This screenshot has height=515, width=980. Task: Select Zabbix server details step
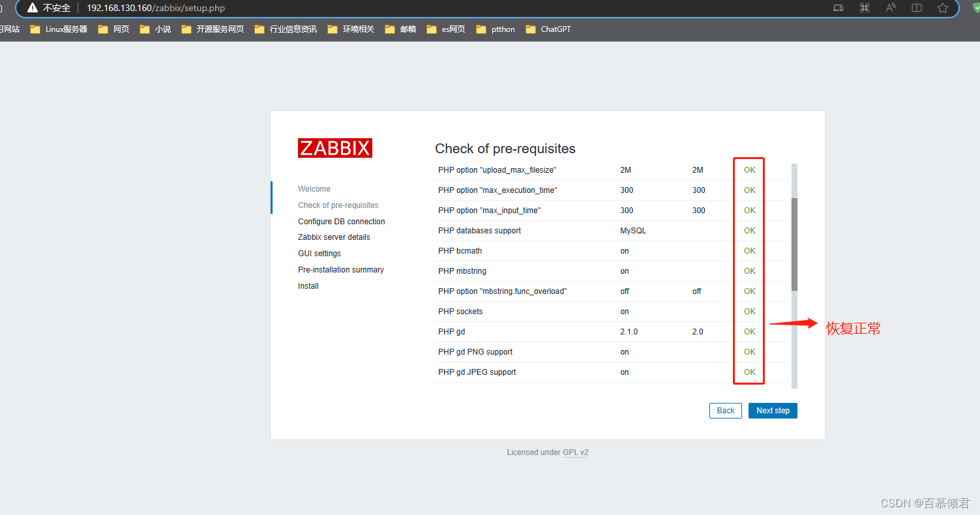pyautogui.click(x=334, y=237)
